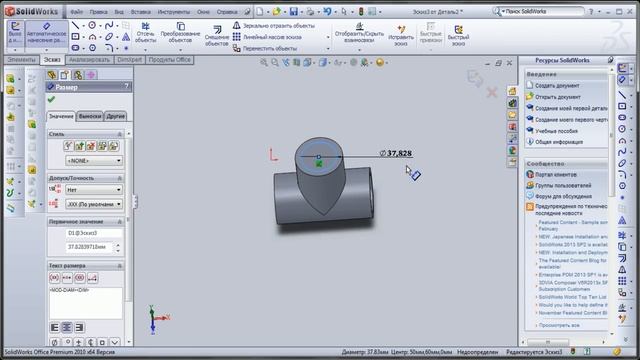The width and height of the screenshot is (640, 360).
Task: Click Смещение объектов offset tool
Action: point(217,36)
